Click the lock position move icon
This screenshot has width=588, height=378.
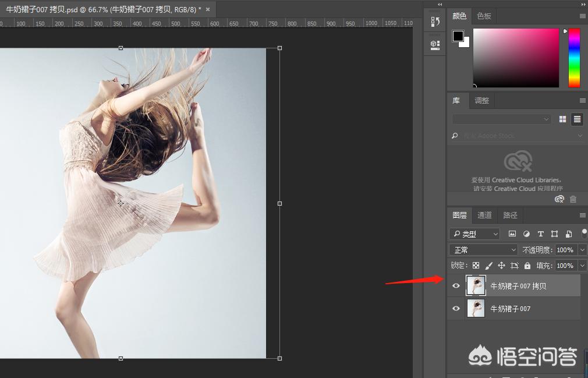pyautogui.click(x=501, y=266)
